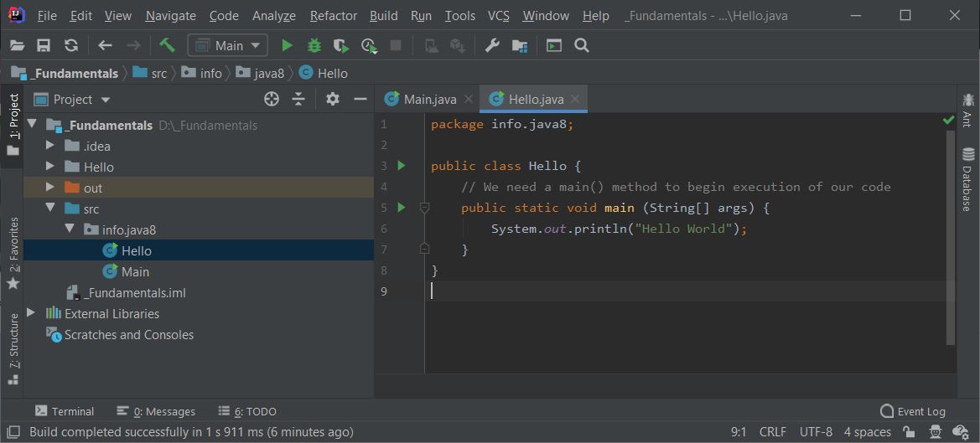Viewport: 980px width, 443px height.
Task: Open the Main run configuration dropdown
Action: (227, 45)
